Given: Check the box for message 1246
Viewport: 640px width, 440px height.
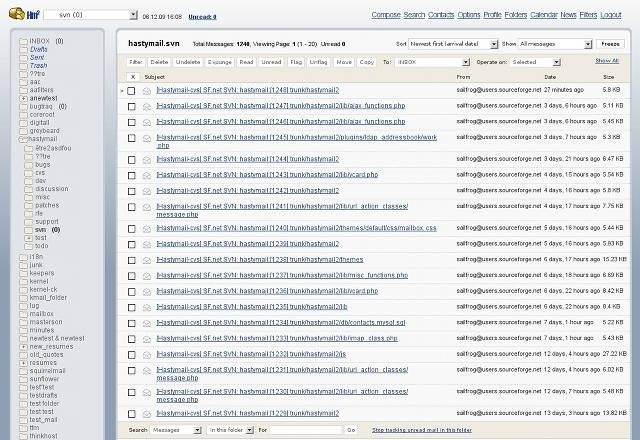Looking at the screenshot, I should (x=131, y=122).
